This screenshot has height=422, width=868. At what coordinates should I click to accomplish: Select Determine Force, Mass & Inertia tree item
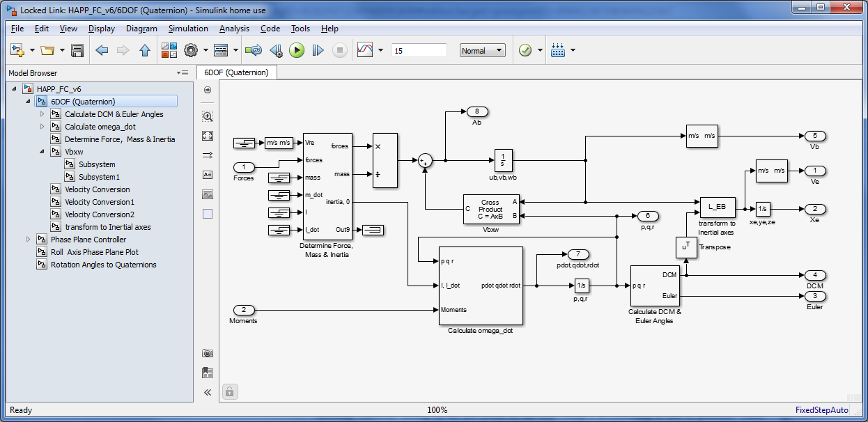pos(120,139)
